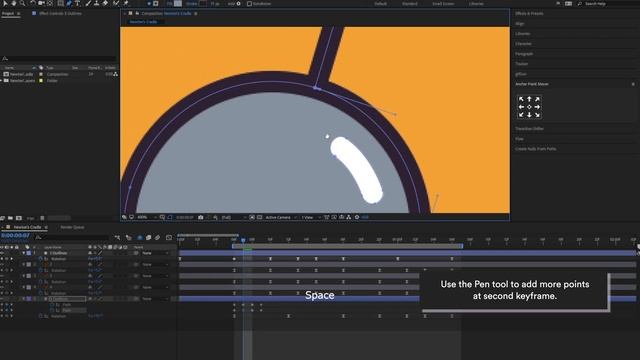Image resolution: width=640 pixels, height=360 pixels.
Task: Collapse the selected Outlines layer twirl
Action: (24, 299)
